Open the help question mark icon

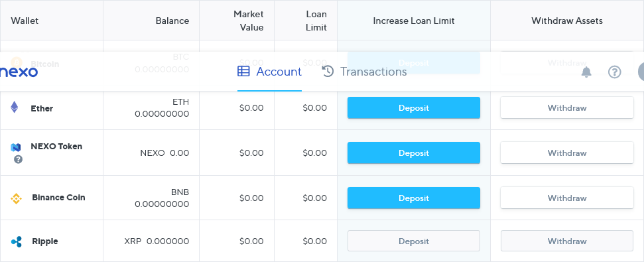pyautogui.click(x=614, y=72)
